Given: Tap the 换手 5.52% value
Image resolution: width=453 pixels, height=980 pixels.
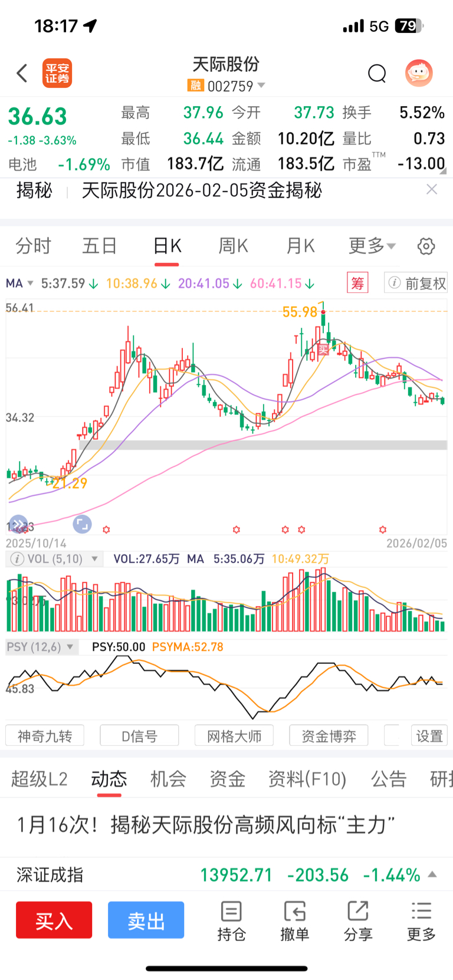Looking at the screenshot, I should 422,113.
